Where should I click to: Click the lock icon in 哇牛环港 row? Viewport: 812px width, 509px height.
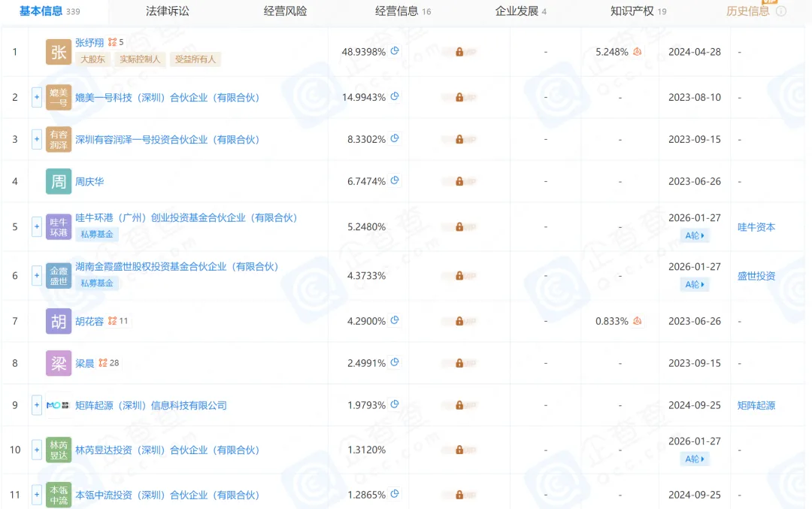459,227
